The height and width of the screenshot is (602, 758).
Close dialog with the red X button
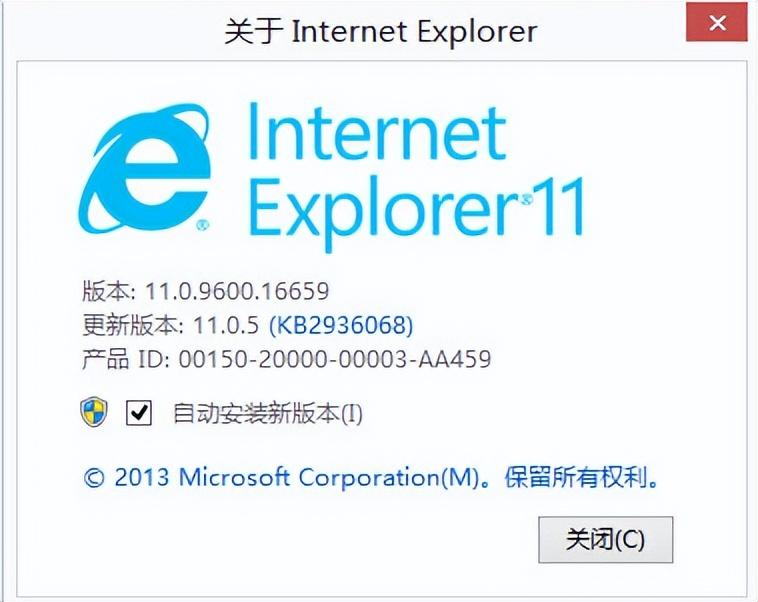point(717,23)
